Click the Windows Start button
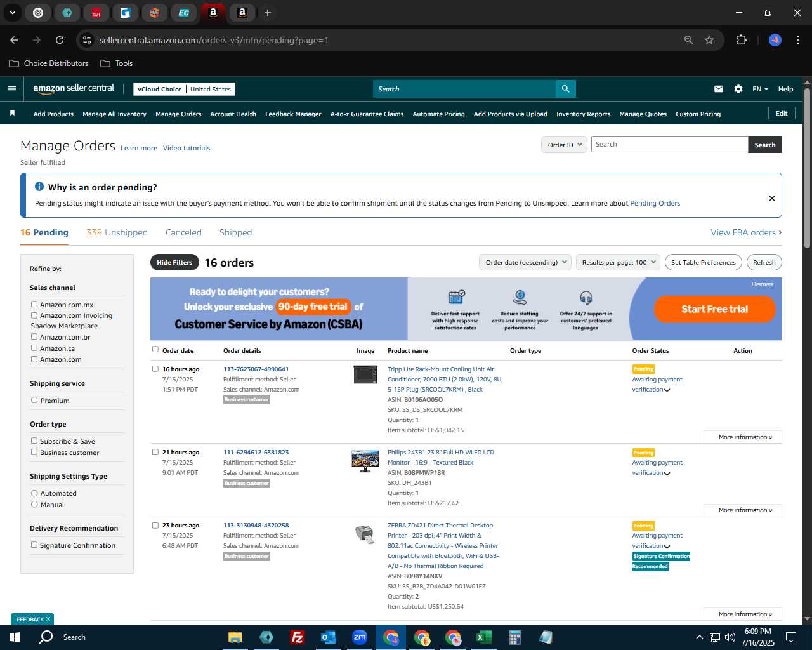812x650 pixels. point(15,637)
